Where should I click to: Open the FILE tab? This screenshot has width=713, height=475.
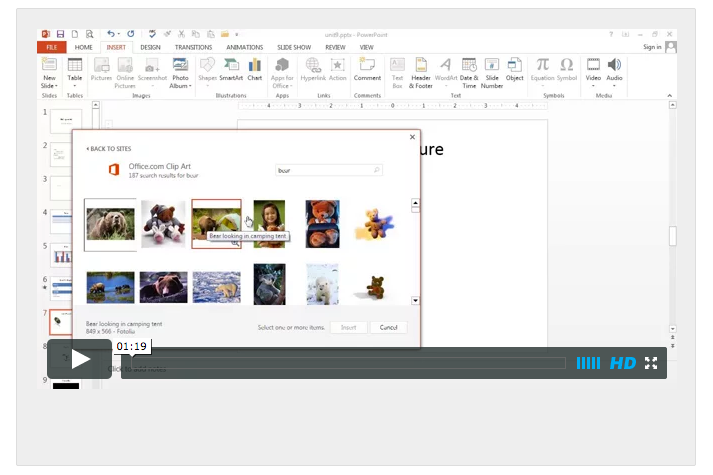[51, 47]
